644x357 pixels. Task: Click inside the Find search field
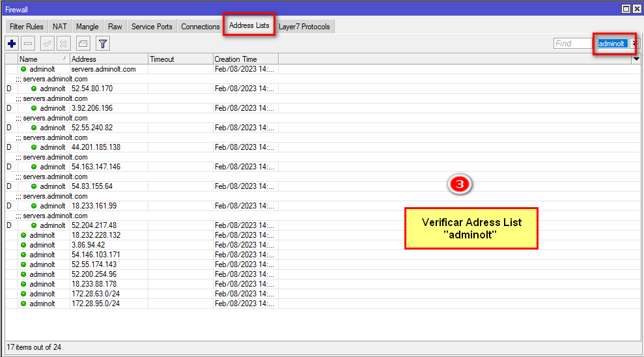573,44
